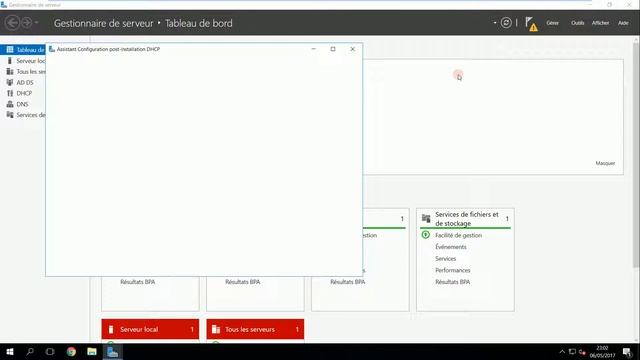
Task: Click Performances in file services tile
Action: point(453,270)
